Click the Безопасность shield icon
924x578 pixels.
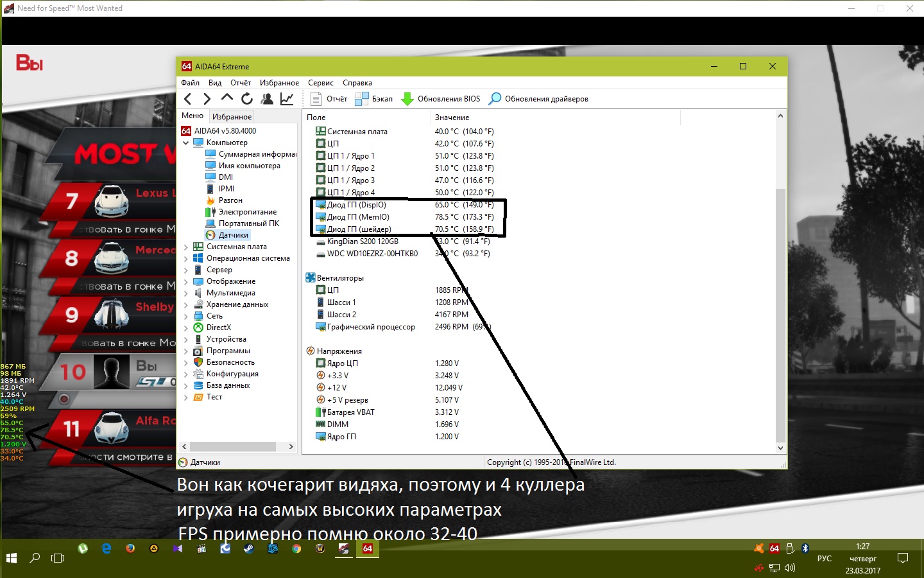click(x=198, y=362)
